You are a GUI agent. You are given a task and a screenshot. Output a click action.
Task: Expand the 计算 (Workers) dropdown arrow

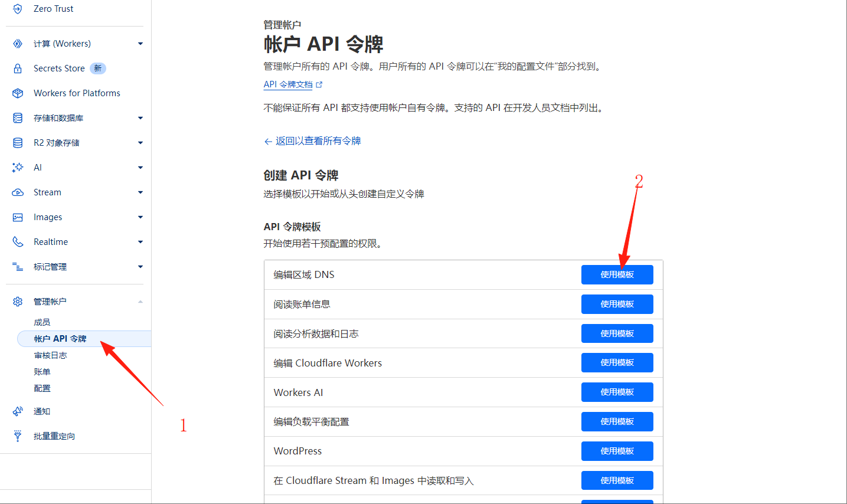pyautogui.click(x=140, y=44)
